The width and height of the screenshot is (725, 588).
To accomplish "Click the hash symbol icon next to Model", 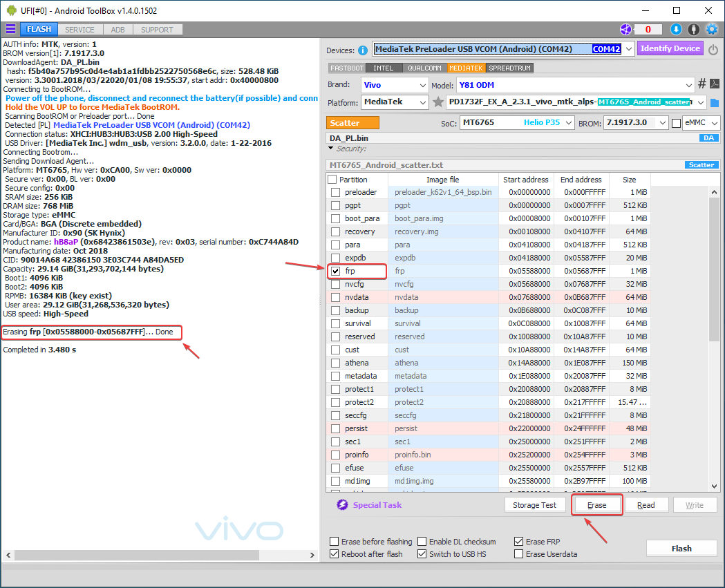I will [702, 84].
